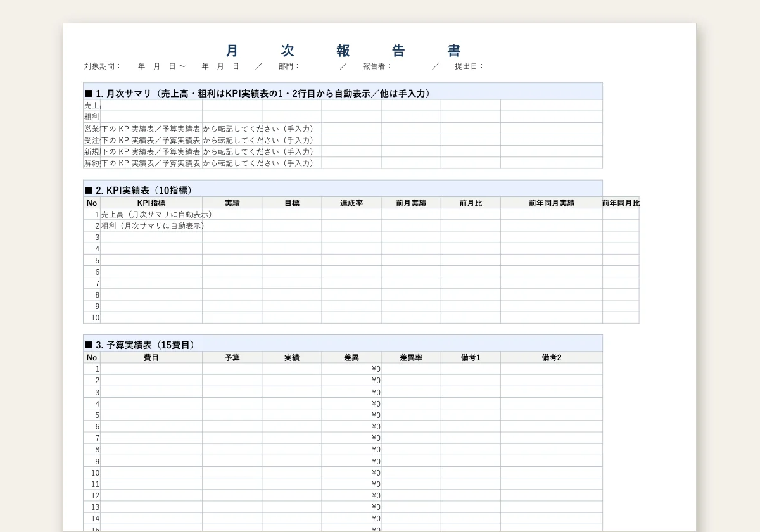Screen dimensions: 760x532
Task: Select the 実績 header in the KPI実績表
Action: [x=232, y=203]
